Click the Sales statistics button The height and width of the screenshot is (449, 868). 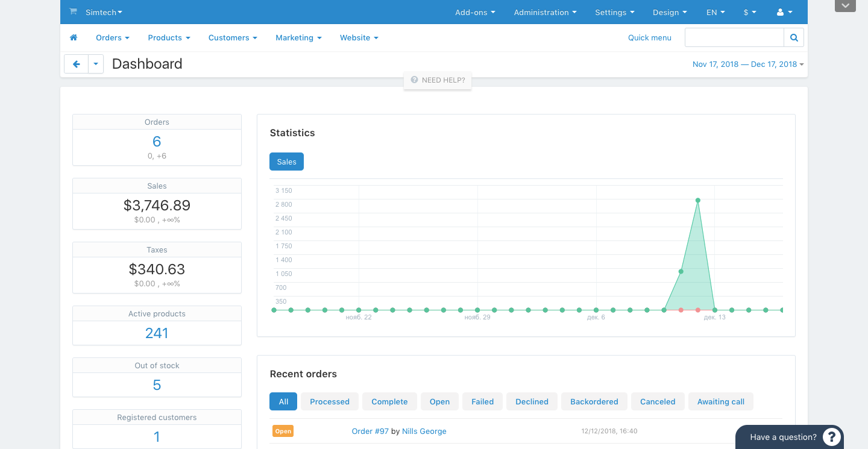[286, 162]
